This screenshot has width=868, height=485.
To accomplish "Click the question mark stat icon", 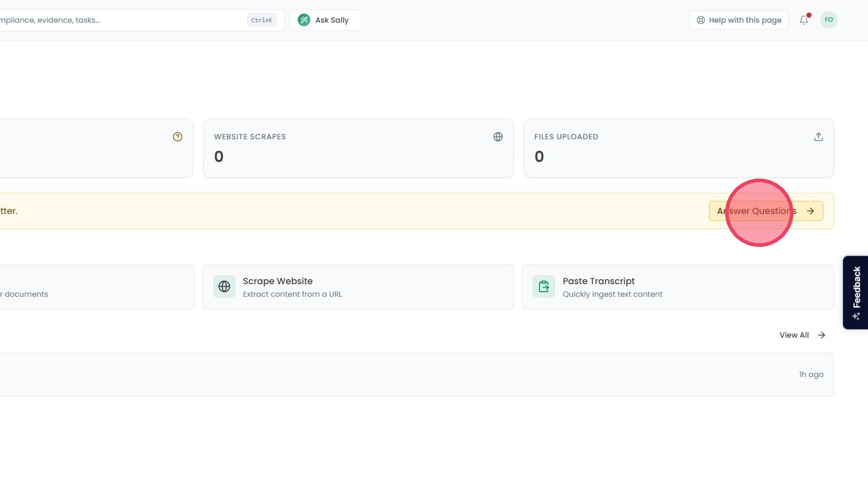I will [178, 137].
